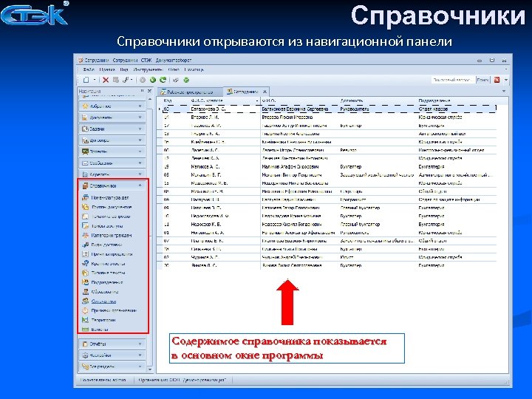Image resolution: width=532 pixels, height=399 pixels.
Task: Open the Файл menu
Action: 89,69
